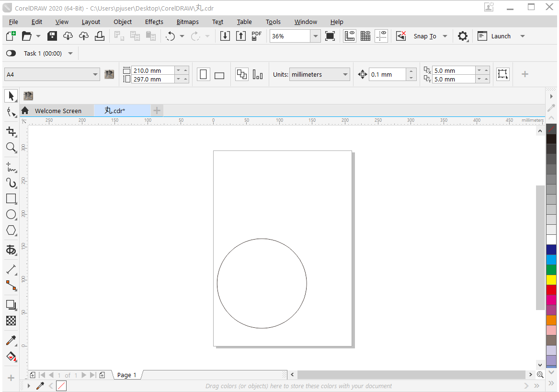Select the Ellipse tool
The height and width of the screenshot is (392, 559).
[x=11, y=214]
